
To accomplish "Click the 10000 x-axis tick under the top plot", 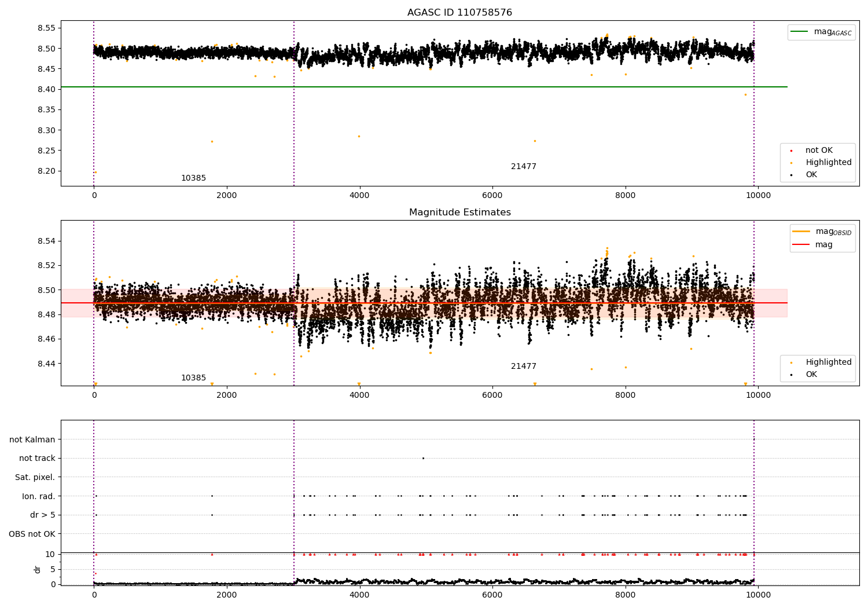I will (x=758, y=196).
